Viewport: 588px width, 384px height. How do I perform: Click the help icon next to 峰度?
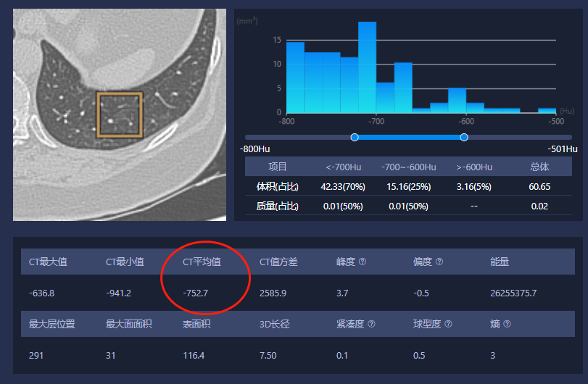click(x=363, y=262)
